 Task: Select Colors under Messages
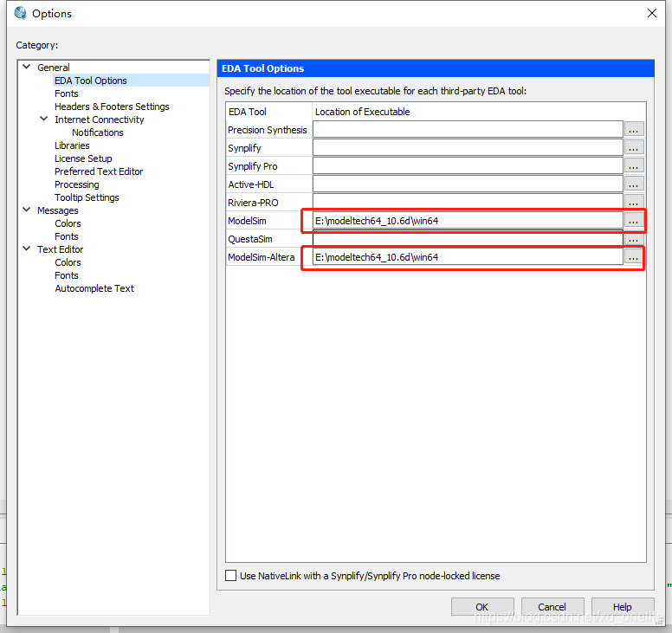pos(68,223)
